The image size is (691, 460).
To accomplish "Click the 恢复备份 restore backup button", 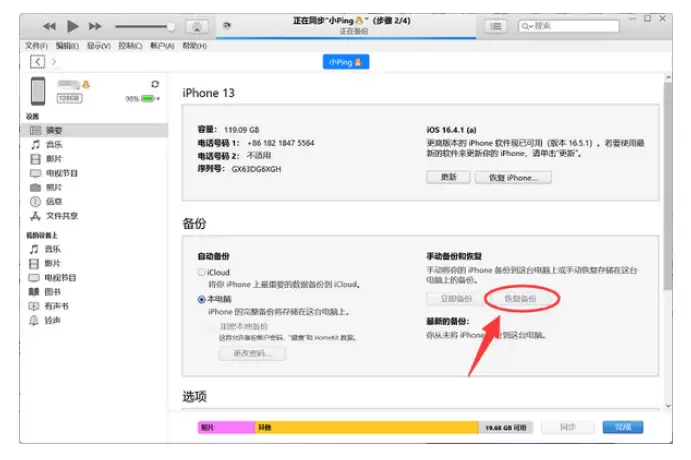I will (x=520, y=299).
